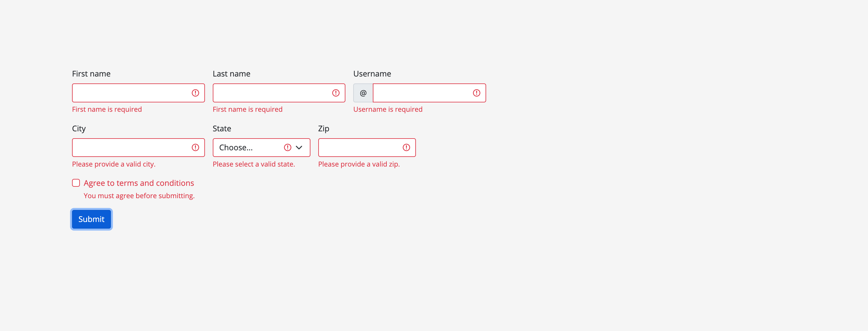Click Choose... to pick a state
Screen dimensions: 868x331
tap(236, 147)
